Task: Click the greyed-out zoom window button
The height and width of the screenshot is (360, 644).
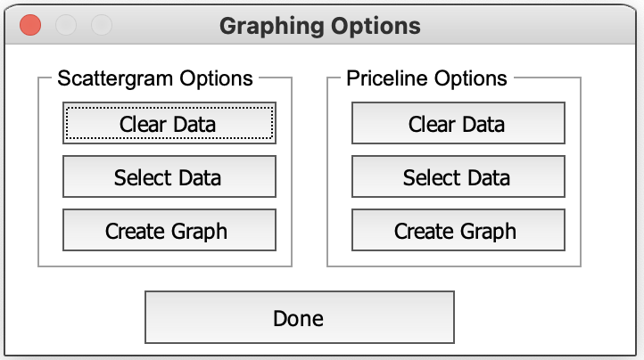Action: (x=102, y=25)
